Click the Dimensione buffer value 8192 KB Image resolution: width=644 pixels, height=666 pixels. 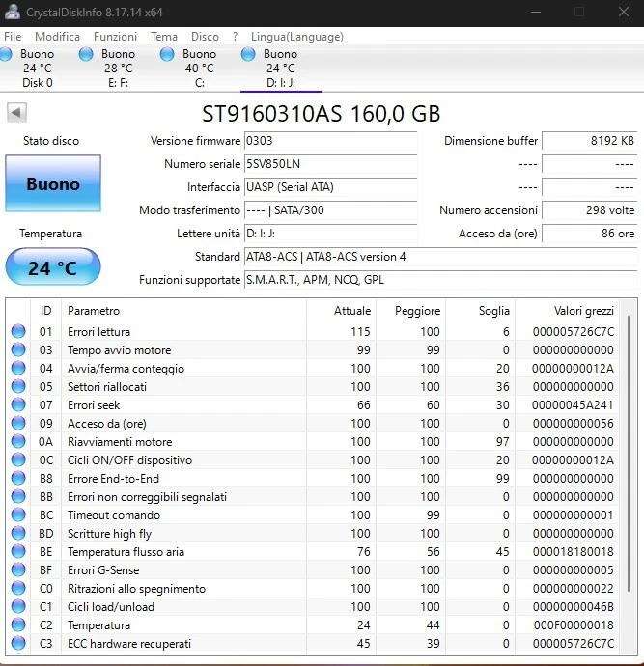coord(590,141)
